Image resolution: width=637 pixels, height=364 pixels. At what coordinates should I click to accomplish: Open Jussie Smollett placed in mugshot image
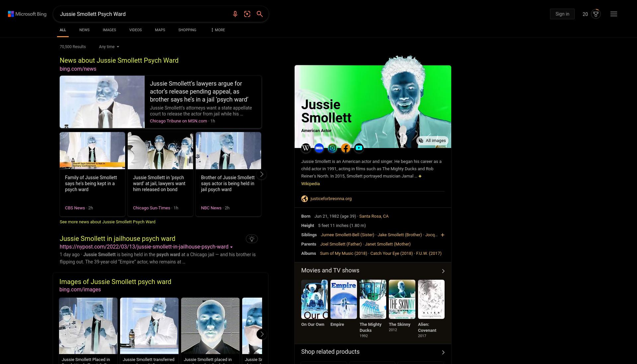(x=210, y=326)
